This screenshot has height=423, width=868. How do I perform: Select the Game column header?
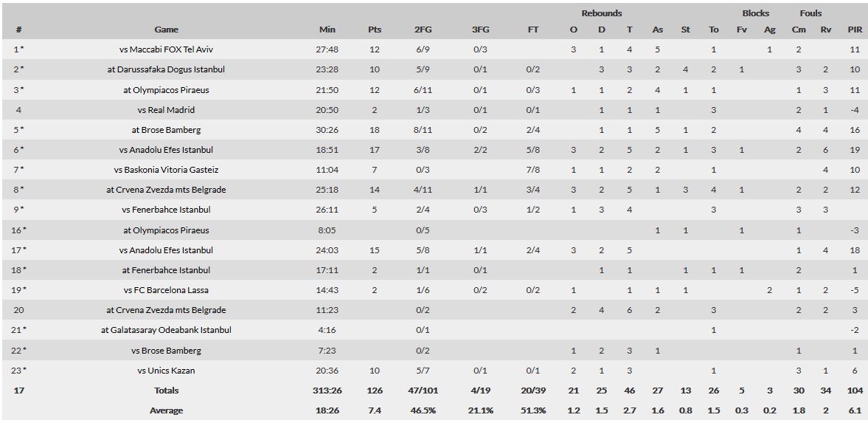click(x=166, y=30)
